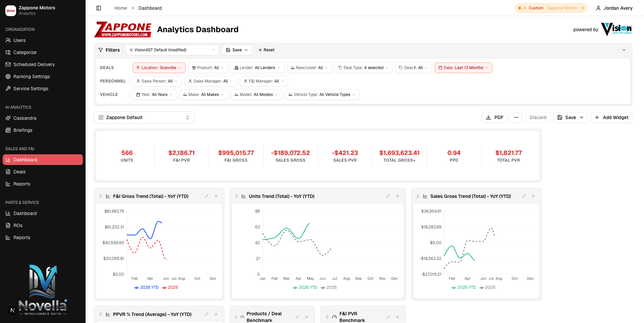Screen dimensions: 644x323
Task: Edit F&I Gross Trend widget
Action: tap(207, 196)
